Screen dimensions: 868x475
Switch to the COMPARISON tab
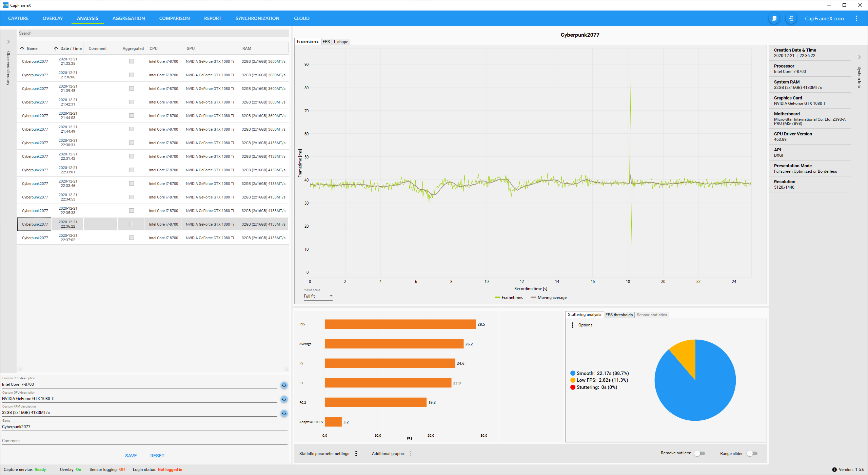(x=174, y=18)
